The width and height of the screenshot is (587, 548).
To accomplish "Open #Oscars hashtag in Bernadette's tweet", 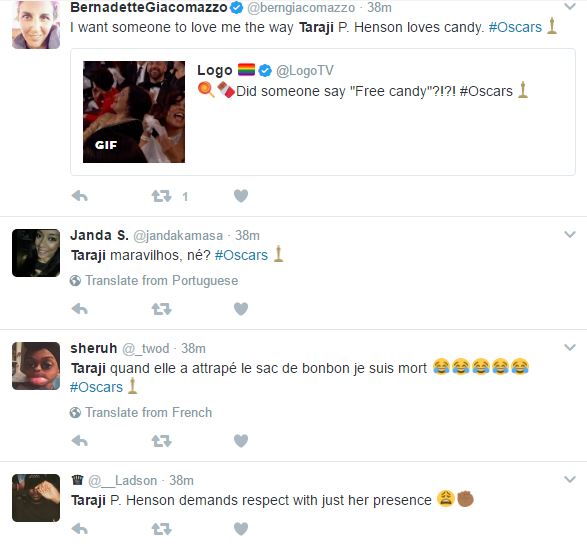I will tap(515, 27).
